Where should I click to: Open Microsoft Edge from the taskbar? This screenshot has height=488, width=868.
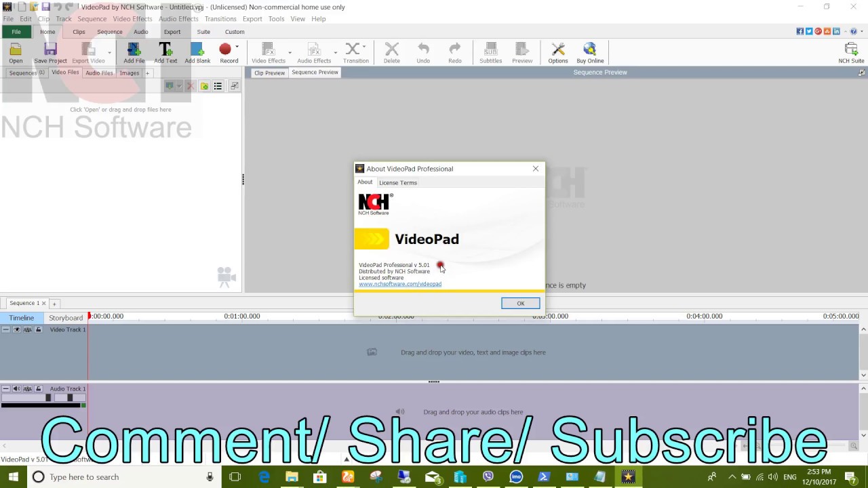(x=264, y=477)
